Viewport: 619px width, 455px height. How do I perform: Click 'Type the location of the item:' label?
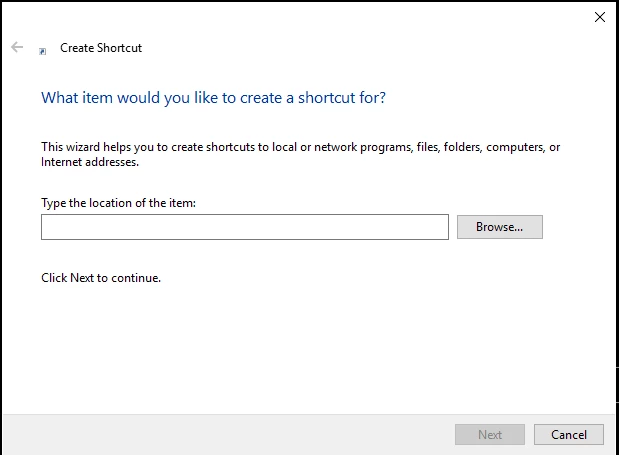point(118,203)
